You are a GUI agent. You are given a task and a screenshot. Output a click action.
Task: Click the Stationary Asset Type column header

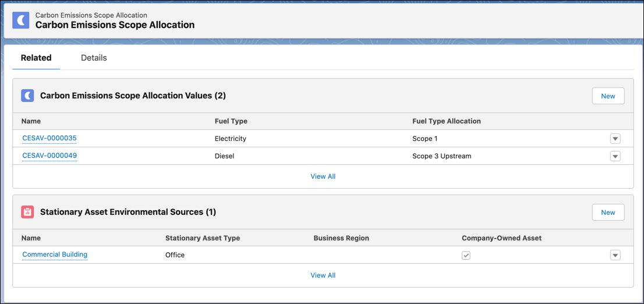click(203, 238)
